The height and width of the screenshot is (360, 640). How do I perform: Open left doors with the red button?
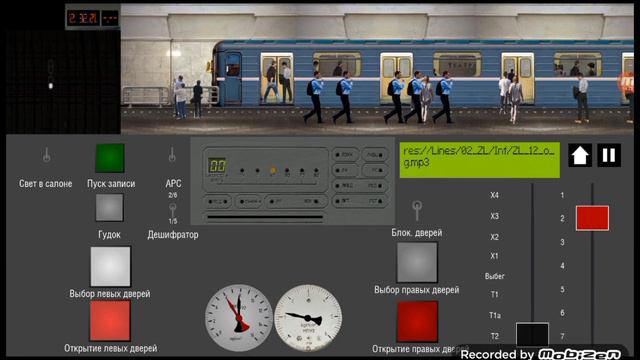pos(110,320)
